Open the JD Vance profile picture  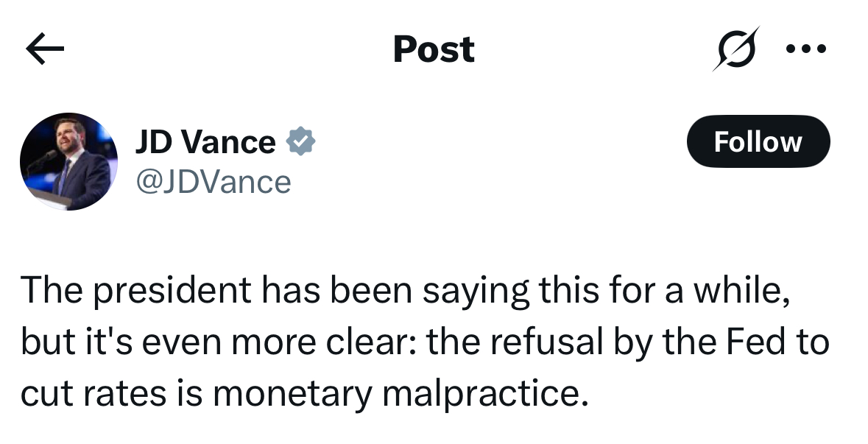pos(68,161)
